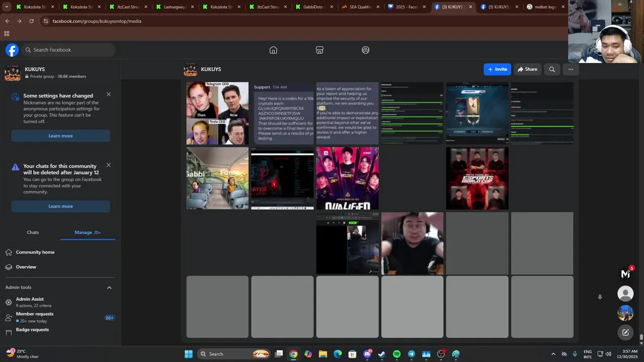Click the browser back arrow
Image resolution: width=644 pixels, height=362 pixels.
tap(7, 21)
